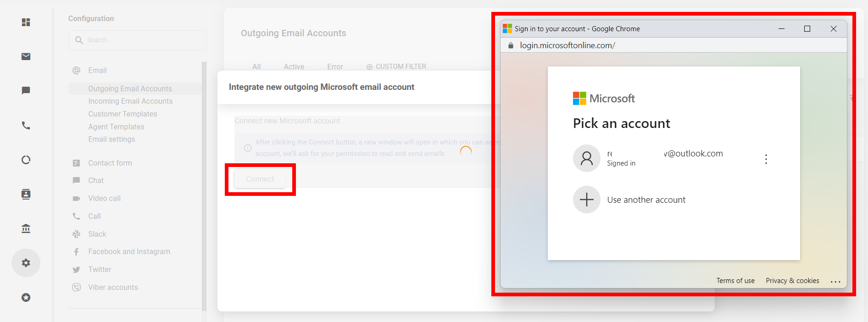Image resolution: width=868 pixels, height=322 pixels.
Task: Click the configuration Search field
Action: click(137, 40)
